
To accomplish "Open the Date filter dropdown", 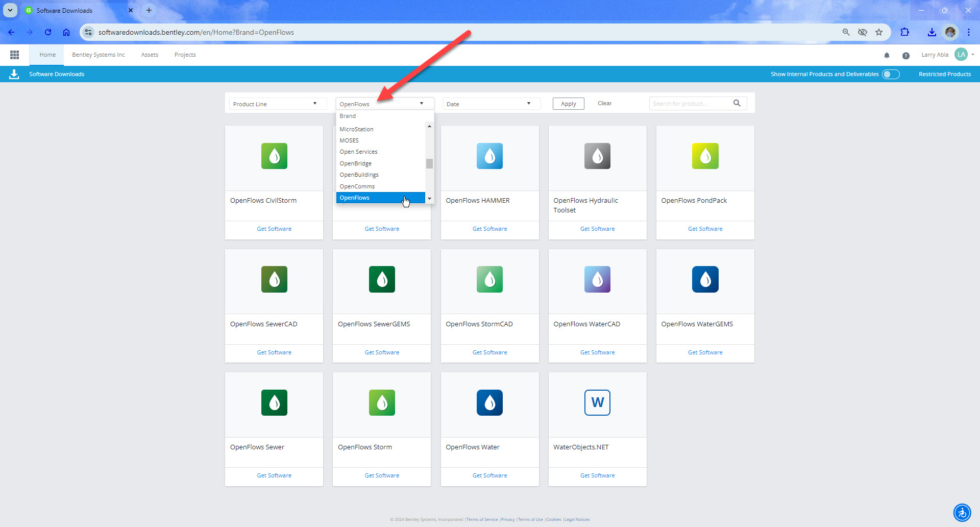I will click(491, 104).
